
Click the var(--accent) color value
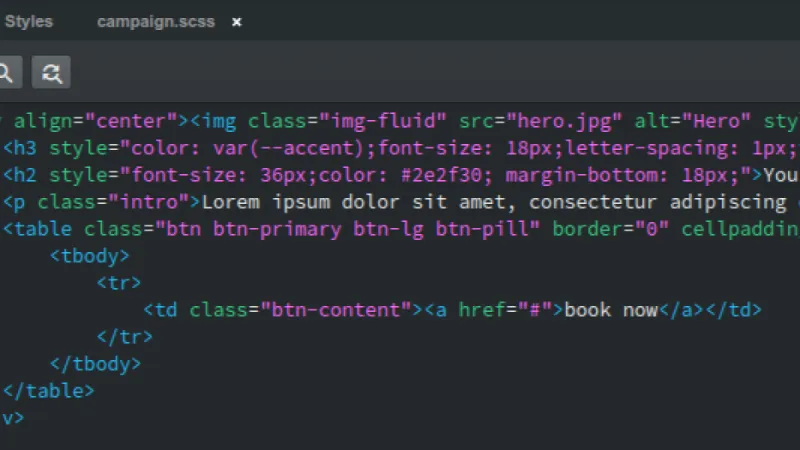288,148
